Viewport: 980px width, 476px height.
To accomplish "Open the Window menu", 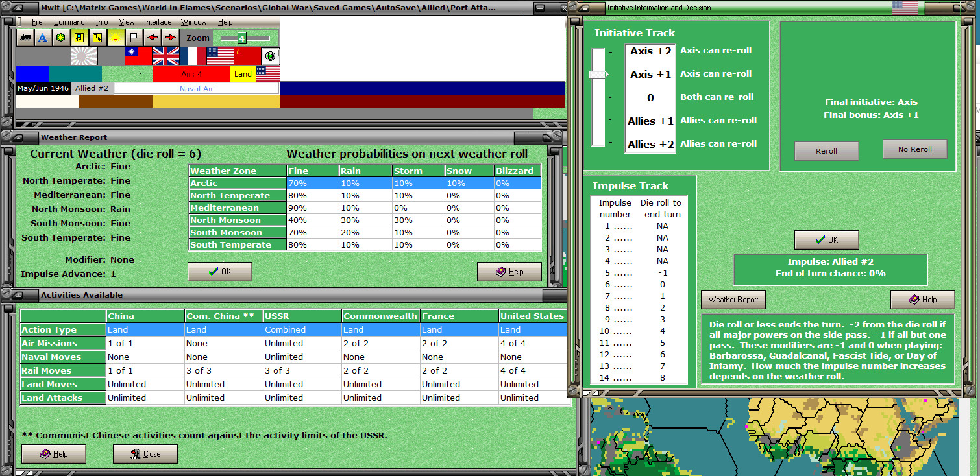I will [x=193, y=22].
